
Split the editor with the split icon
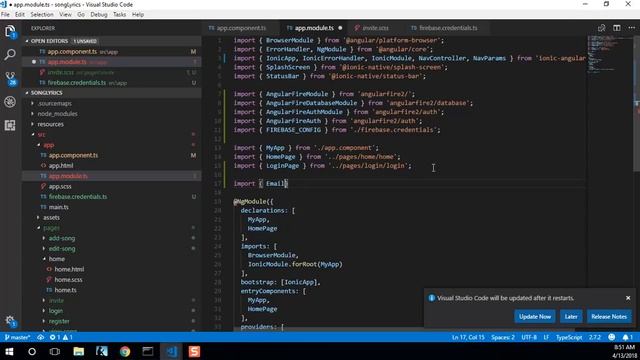(x=617, y=28)
